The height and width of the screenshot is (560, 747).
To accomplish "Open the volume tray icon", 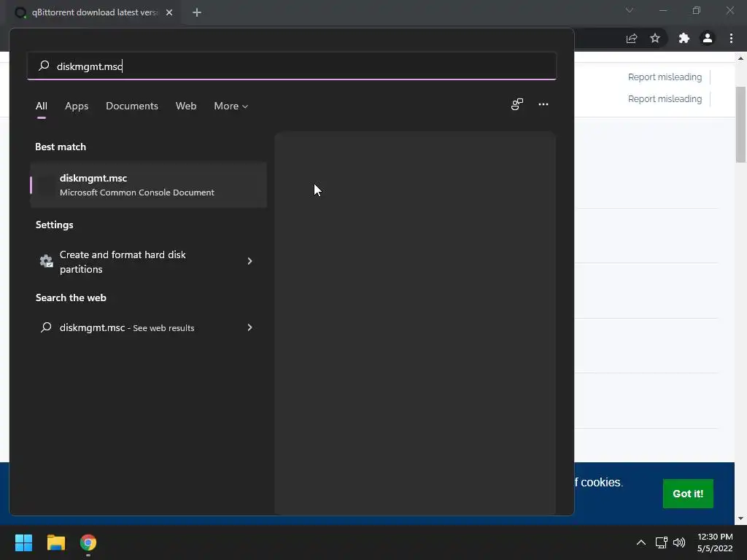I will 679,542.
